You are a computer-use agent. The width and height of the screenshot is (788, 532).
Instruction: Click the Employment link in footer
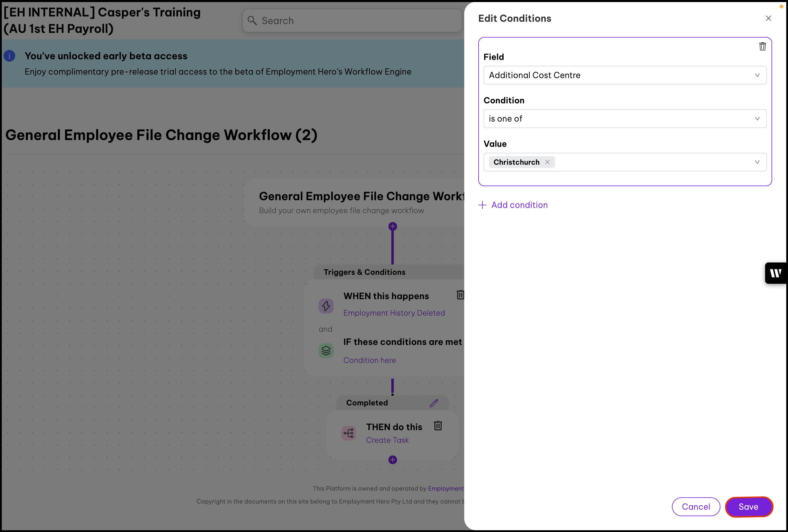[x=445, y=489]
